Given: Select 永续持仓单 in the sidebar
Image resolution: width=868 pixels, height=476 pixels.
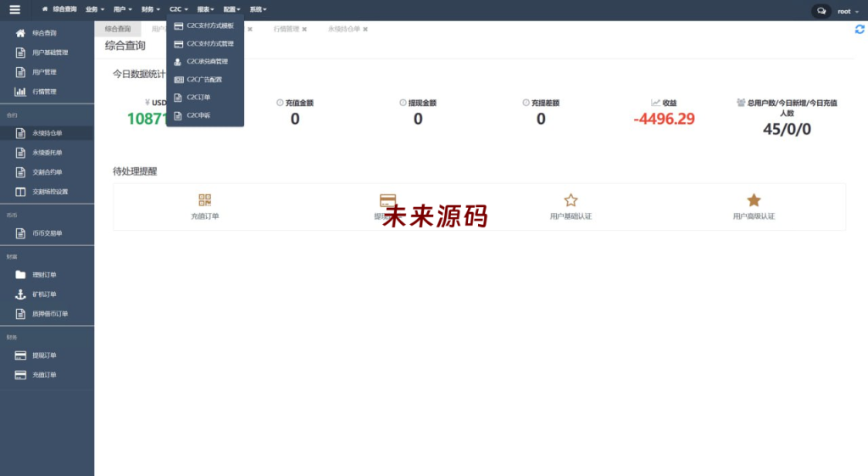Looking at the screenshot, I should [47, 133].
